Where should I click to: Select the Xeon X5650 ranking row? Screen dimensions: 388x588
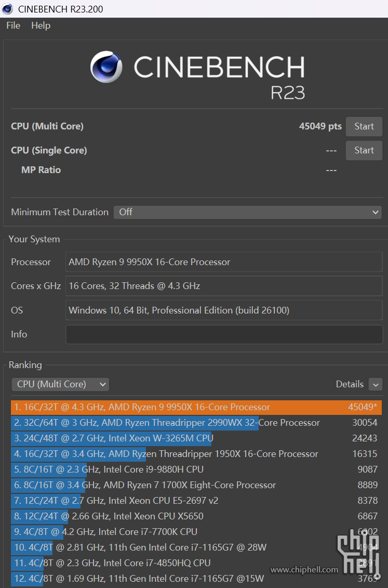(196, 516)
